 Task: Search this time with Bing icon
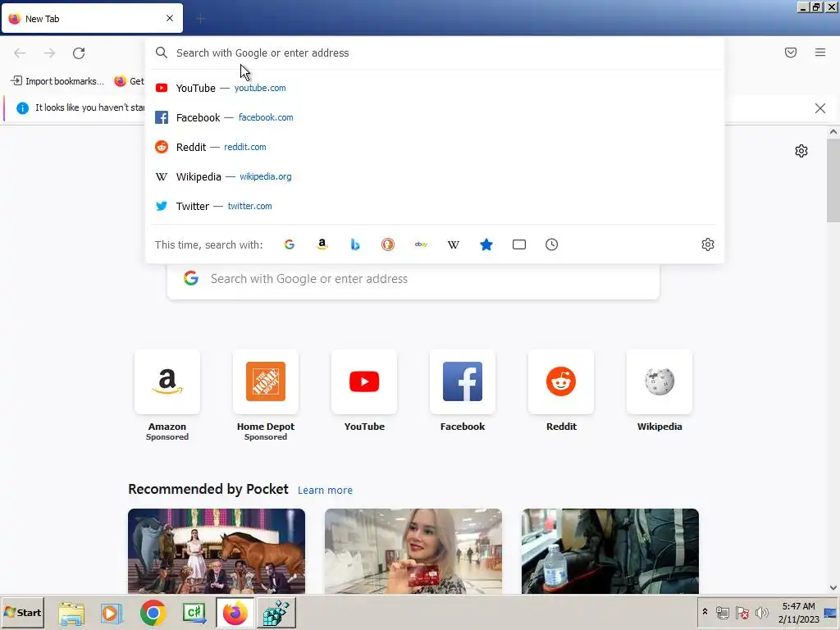(354, 244)
